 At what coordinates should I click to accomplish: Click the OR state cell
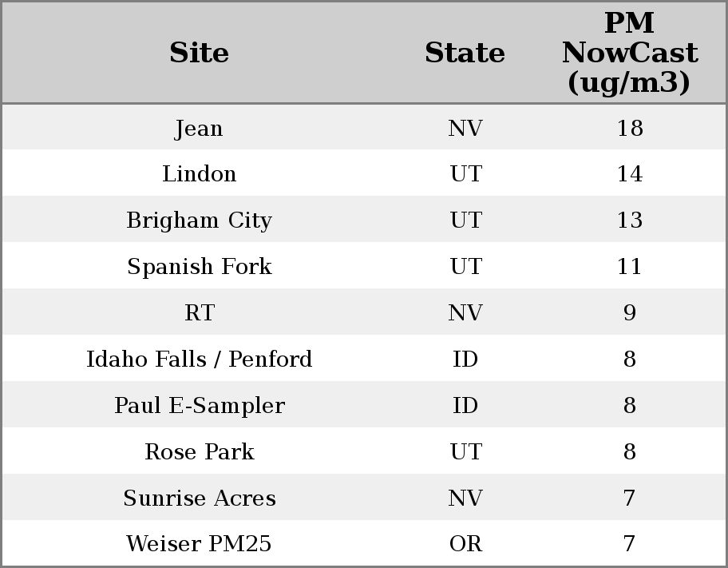[465, 544]
